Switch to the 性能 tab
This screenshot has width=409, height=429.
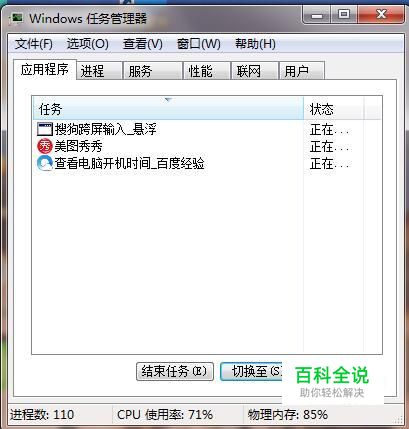click(207, 70)
